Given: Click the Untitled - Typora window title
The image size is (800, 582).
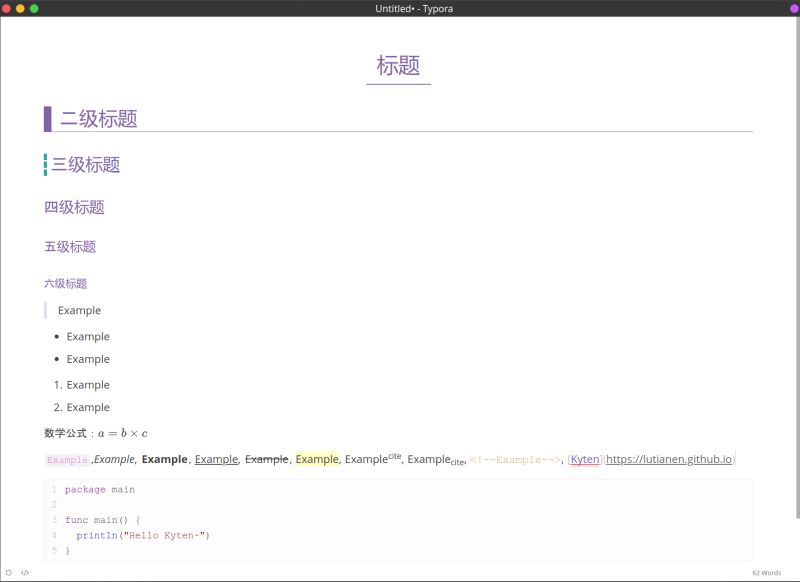Looking at the screenshot, I should 414,8.
